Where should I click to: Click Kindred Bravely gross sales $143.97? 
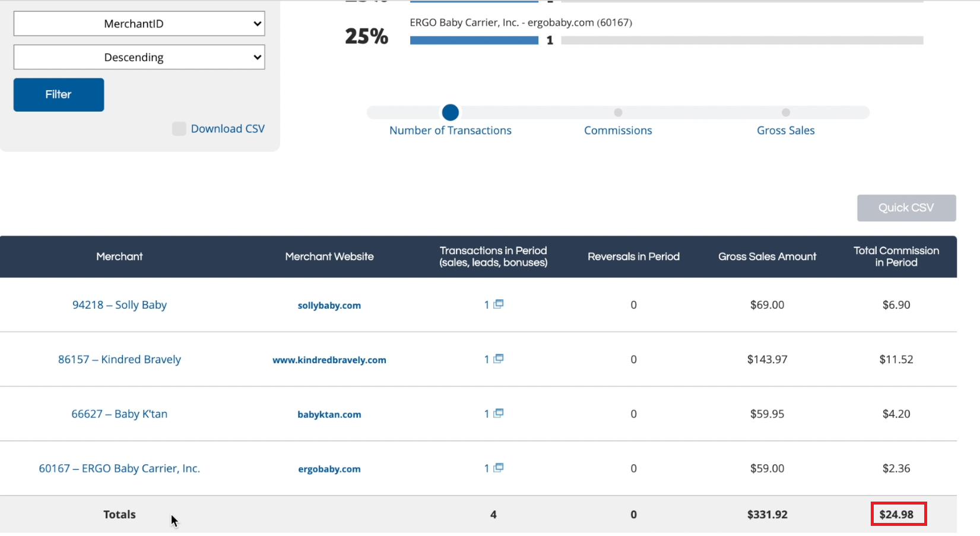[767, 359]
